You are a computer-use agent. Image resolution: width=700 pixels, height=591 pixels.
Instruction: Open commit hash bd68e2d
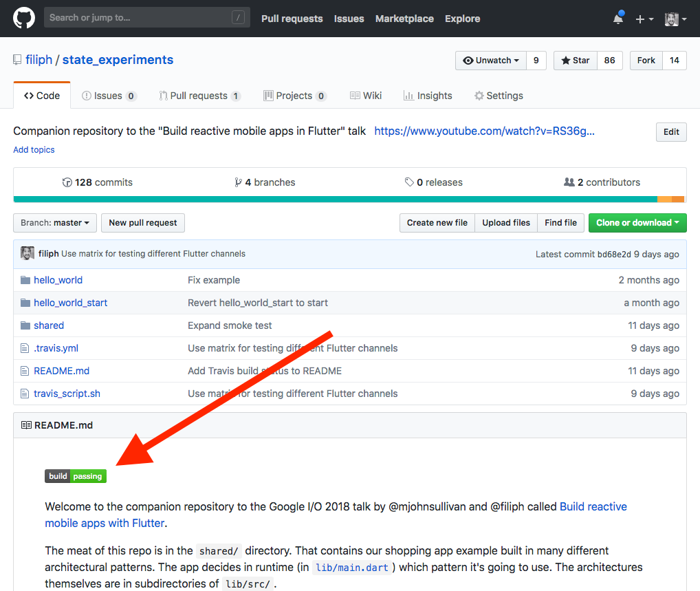tap(614, 254)
